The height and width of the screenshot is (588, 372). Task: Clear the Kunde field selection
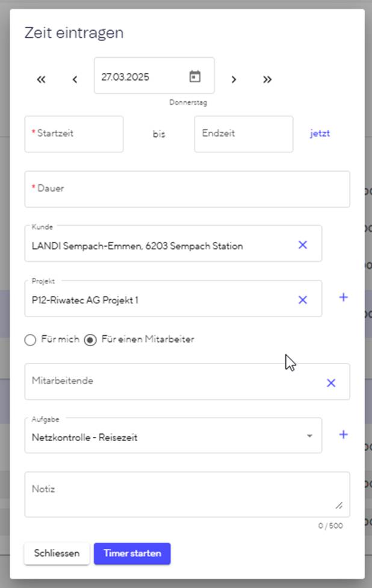point(303,244)
